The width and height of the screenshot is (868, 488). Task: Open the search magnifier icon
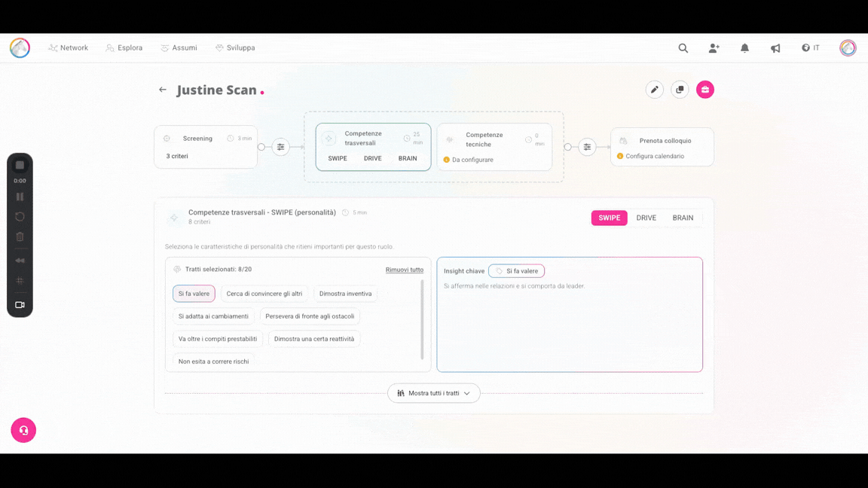(683, 48)
